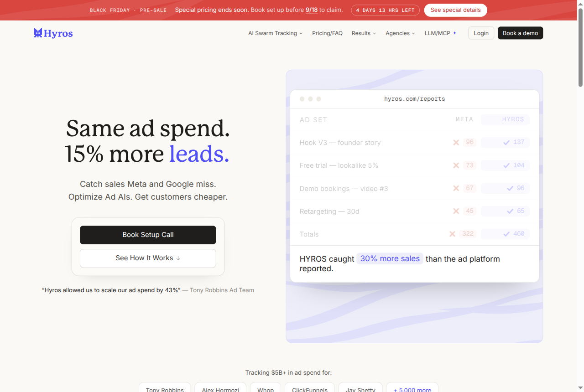
Task: Click the 4 DAYS 13 HRS LEFT badge
Action: 385,10
